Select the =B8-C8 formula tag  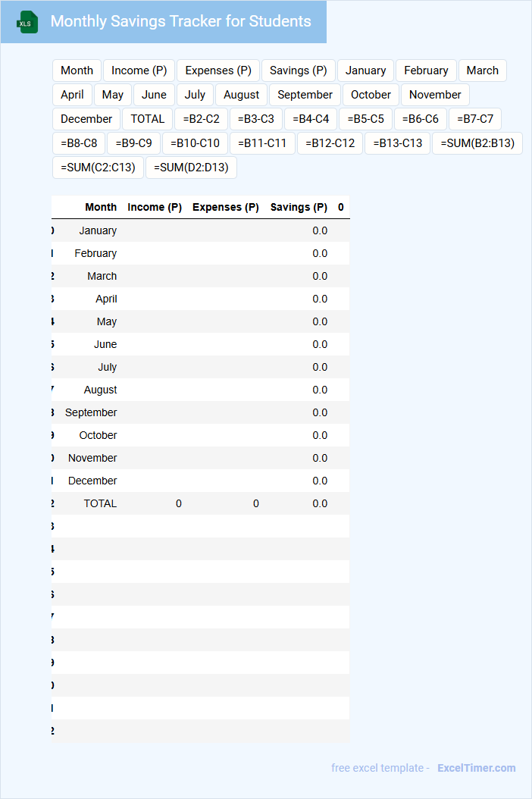pyautogui.click(x=79, y=143)
